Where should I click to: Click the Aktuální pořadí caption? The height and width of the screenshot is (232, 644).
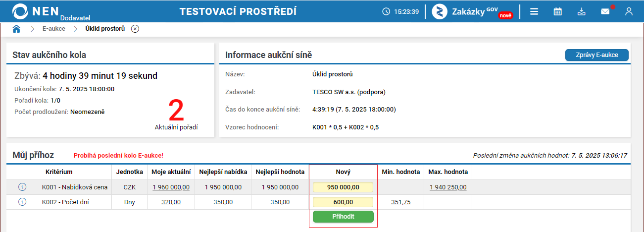[x=176, y=127]
